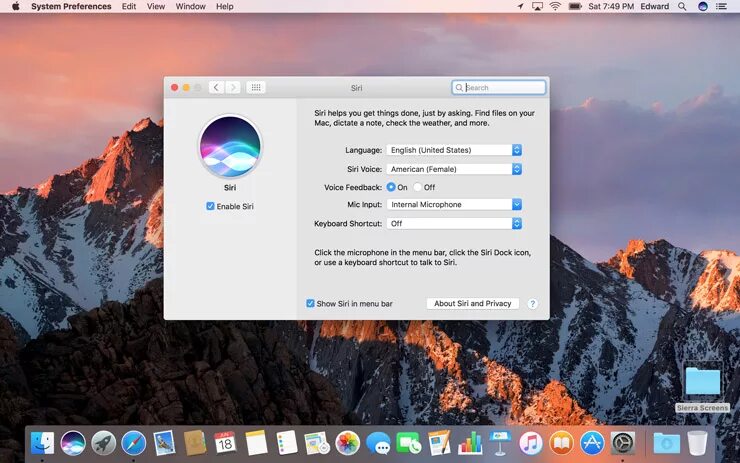Open Calendar icon showing 18
This screenshot has width=740, height=463.
coord(225,443)
